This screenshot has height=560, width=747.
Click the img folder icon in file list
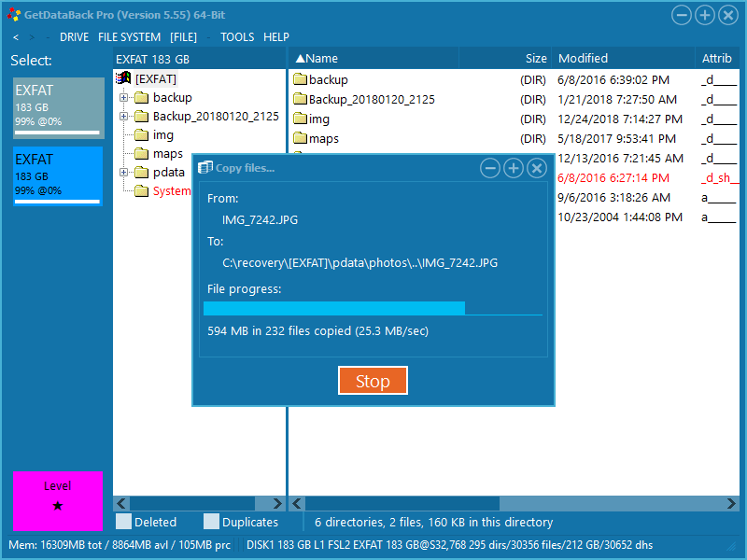point(300,119)
